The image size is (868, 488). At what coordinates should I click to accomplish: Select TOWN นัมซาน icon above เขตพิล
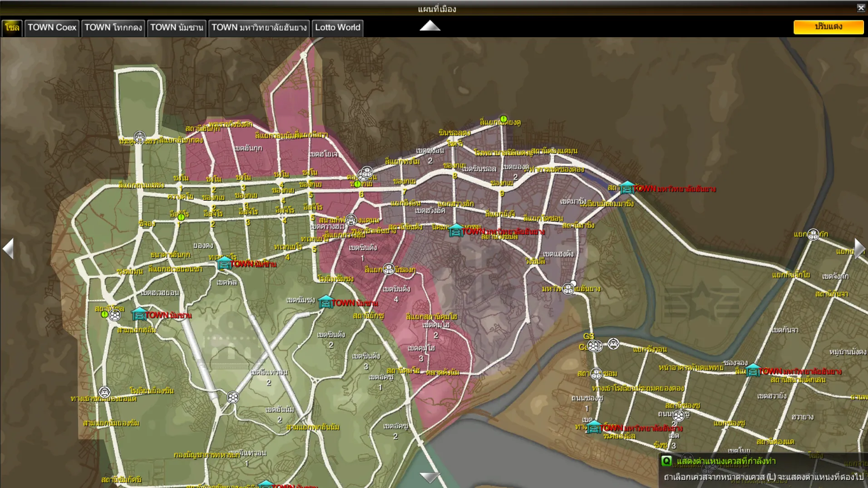click(224, 263)
